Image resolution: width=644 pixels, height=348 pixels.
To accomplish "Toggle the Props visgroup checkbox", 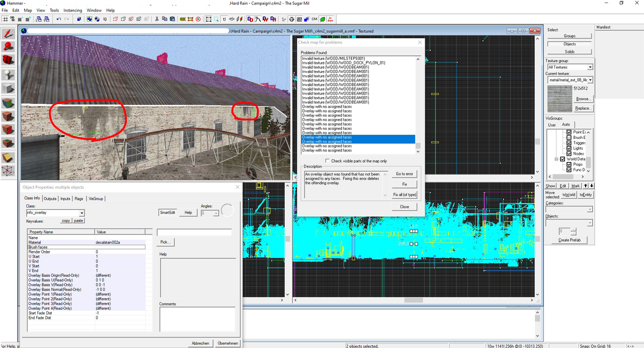I will click(x=569, y=164).
